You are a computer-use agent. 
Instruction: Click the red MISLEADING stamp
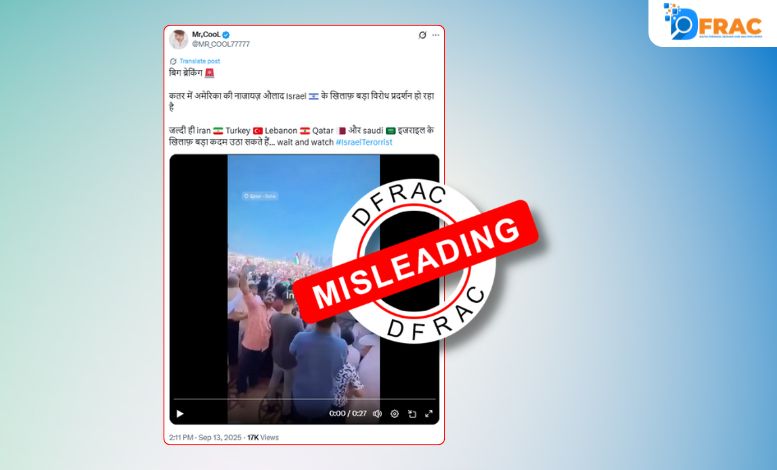pos(415,262)
